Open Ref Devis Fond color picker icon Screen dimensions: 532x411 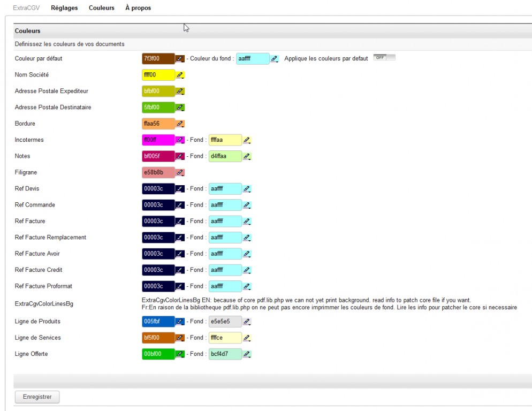coord(247,189)
